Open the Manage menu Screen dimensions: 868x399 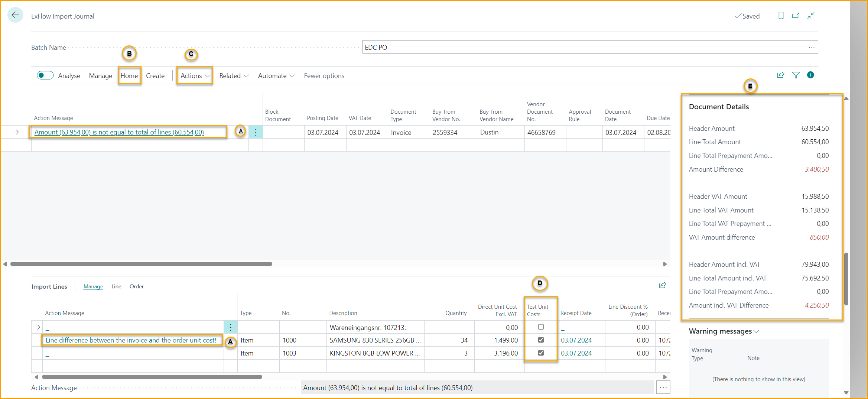[100, 76]
